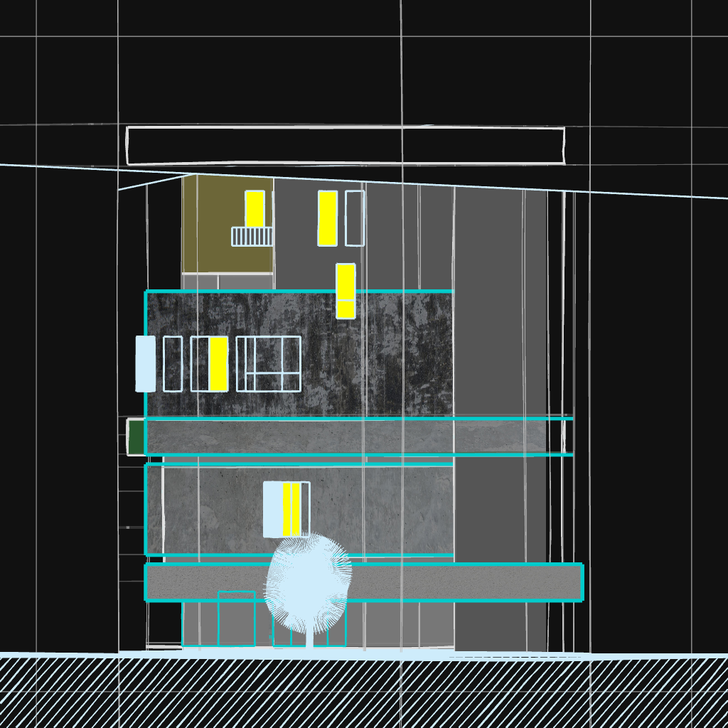Select the solid light-blue panel on left edge
Viewport: 728px width, 728px height.
pyautogui.click(x=145, y=364)
